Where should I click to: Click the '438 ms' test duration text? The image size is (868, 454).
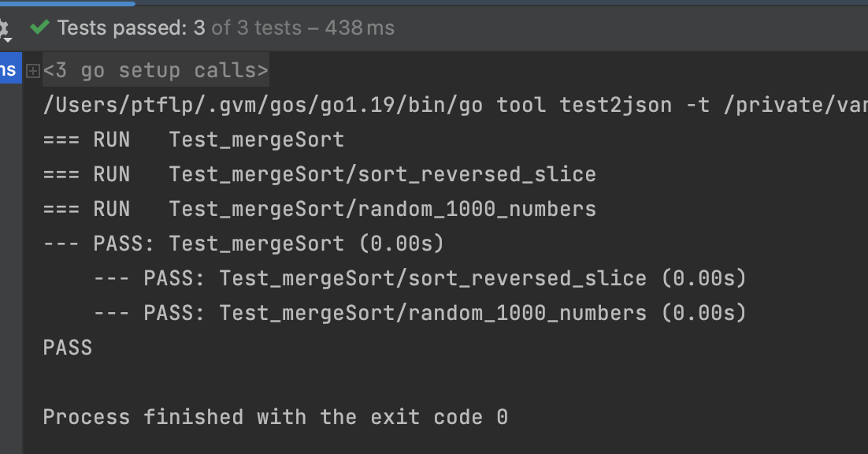point(360,28)
